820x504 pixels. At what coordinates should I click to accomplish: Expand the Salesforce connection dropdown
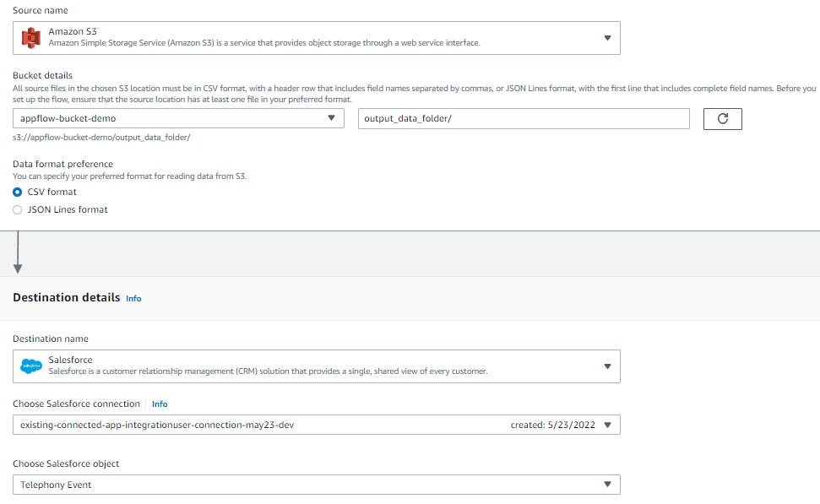607,425
